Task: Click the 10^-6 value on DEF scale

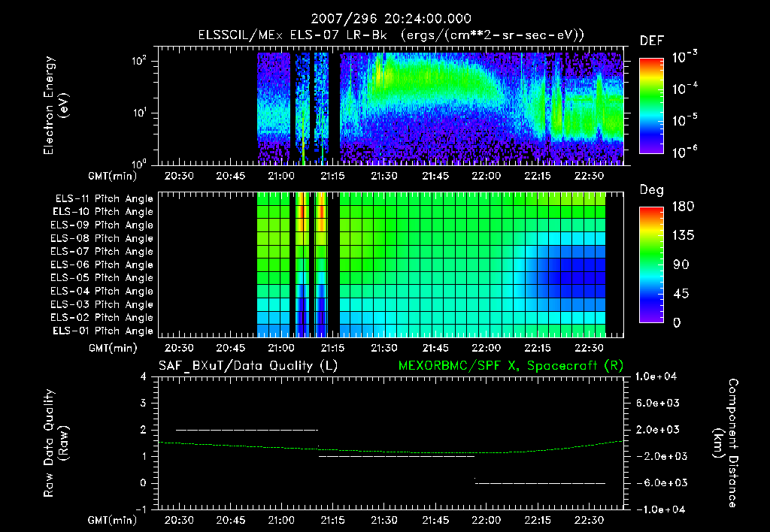Action: click(685, 152)
